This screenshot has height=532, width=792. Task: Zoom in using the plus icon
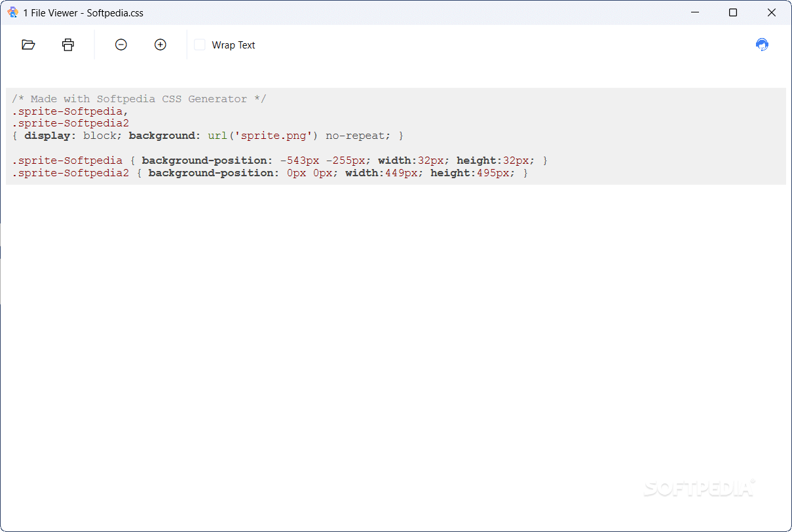(160, 45)
